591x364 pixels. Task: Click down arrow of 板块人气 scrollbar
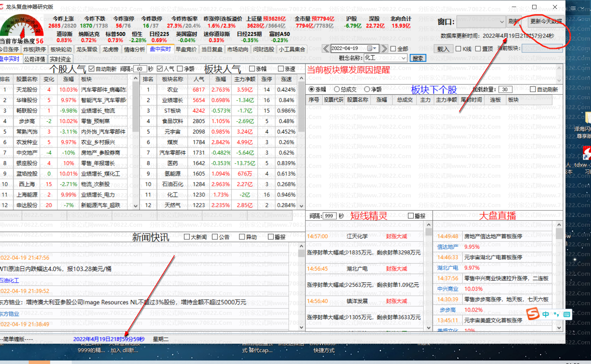[301, 206]
